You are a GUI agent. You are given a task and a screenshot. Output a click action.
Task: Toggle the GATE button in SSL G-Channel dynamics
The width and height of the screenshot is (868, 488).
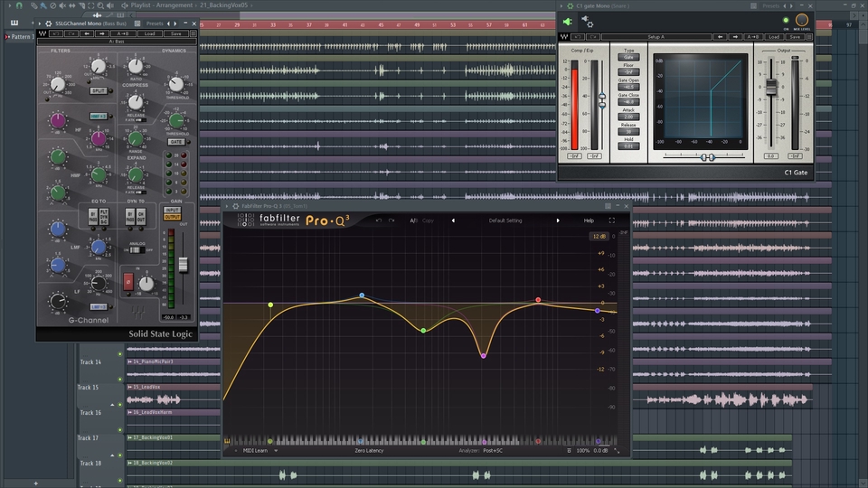pyautogui.click(x=176, y=142)
